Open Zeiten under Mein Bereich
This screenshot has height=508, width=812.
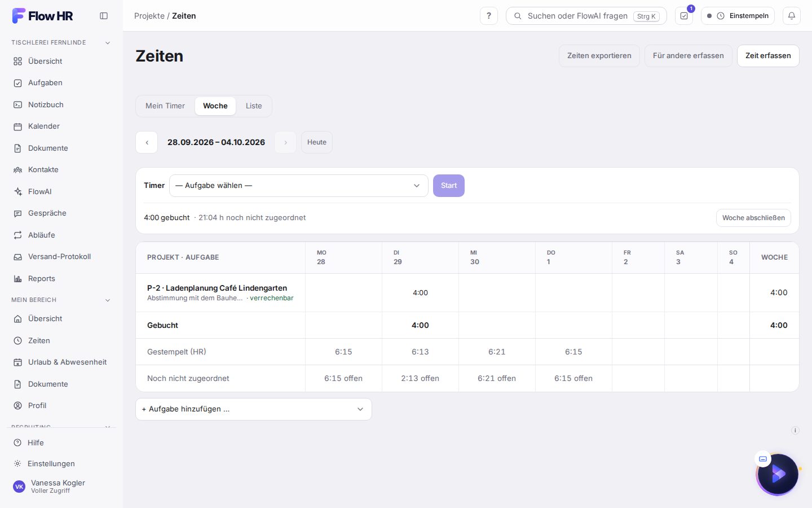point(61,340)
